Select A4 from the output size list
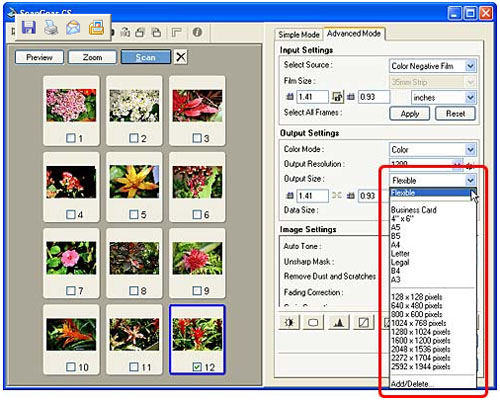The width and height of the screenshot is (500, 400). (395, 245)
